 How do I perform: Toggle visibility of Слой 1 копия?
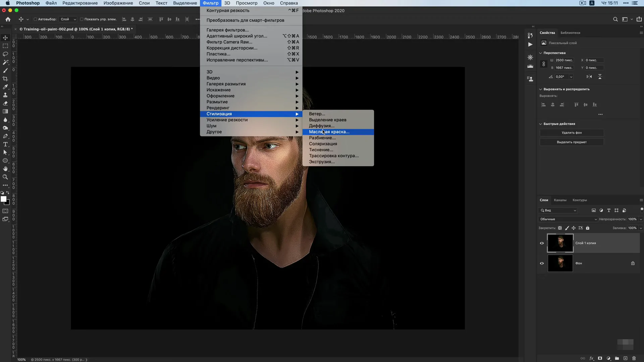click(x=542, y=243)
